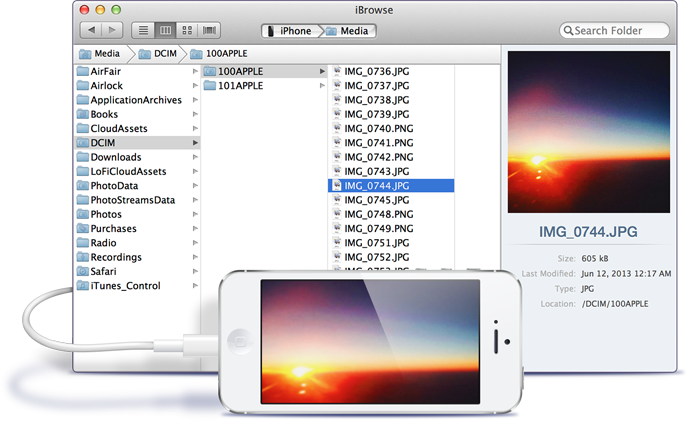Click the IMG_0744.JPG preview title
This screenshot has width=687, height=421.
pyautogui.click(x=588, y=231)
